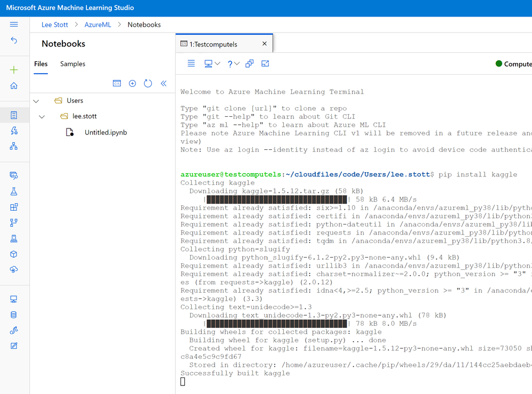Viewport: 532px width, 394px height.
Task: Open the Untitled.ipynb notebook file
Action: pyautogui.click(x=106, y=132)
